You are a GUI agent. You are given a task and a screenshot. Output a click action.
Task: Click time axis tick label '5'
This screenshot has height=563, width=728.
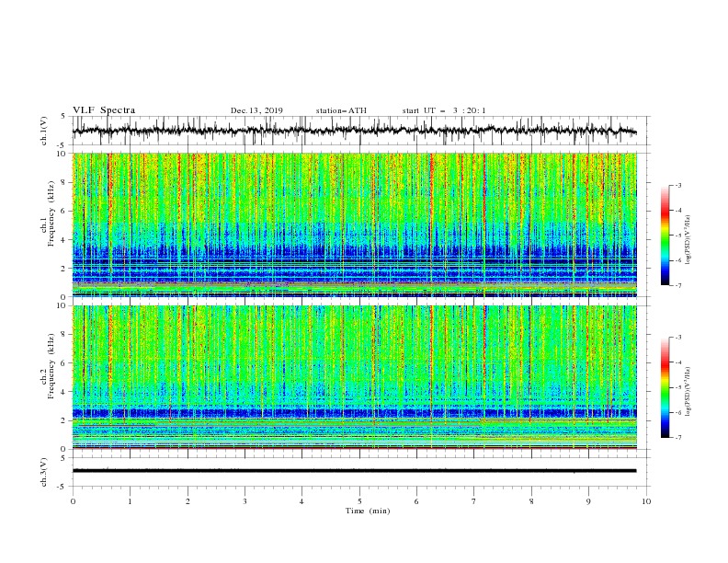click(x=359, y=501)
